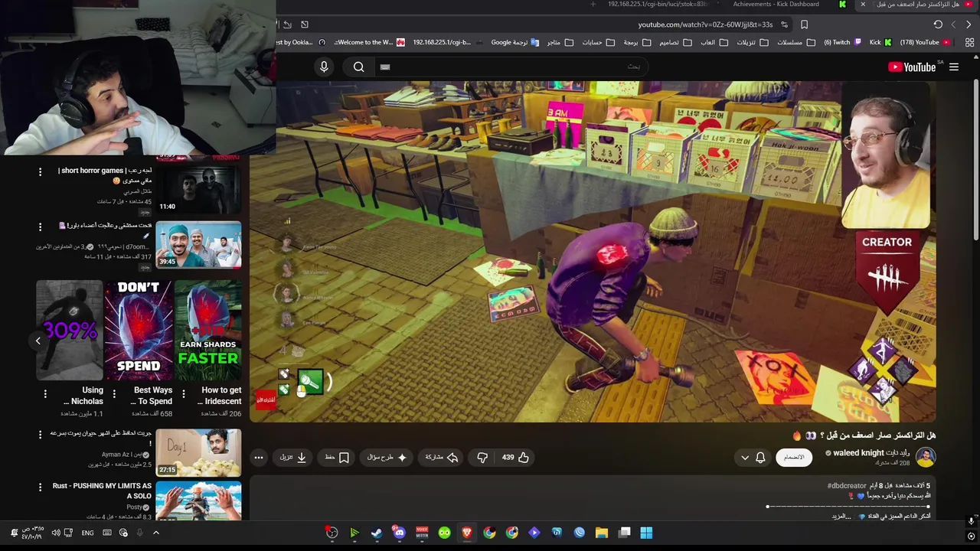The width and height of the screenshot is (980, 551).
Task: Open File Explorer from the taskbar
Action: 602,533
